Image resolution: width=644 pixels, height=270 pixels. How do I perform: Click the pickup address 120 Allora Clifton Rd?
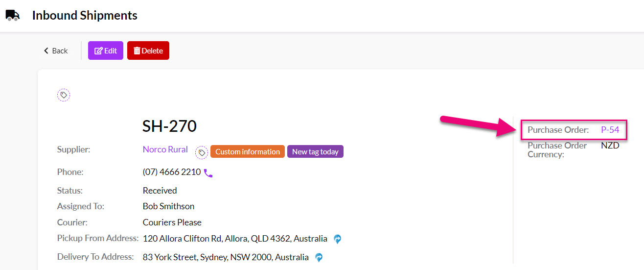235,239
